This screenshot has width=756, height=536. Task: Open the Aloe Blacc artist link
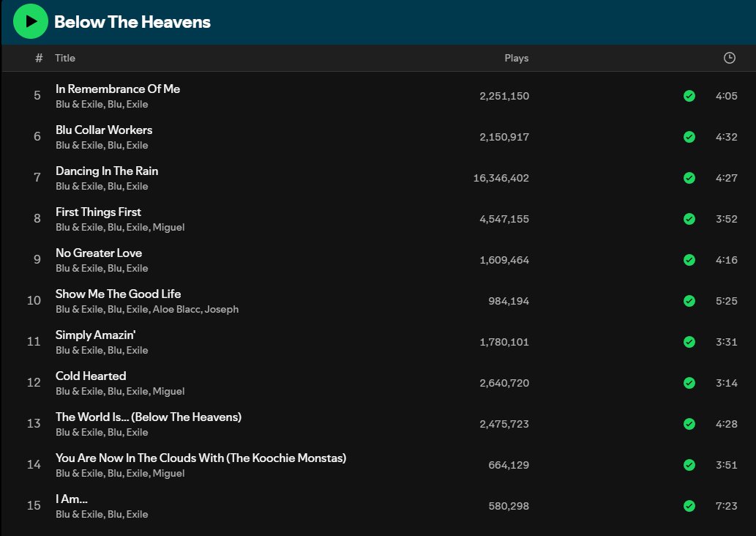pyautogui.click(x=176, y=309)
